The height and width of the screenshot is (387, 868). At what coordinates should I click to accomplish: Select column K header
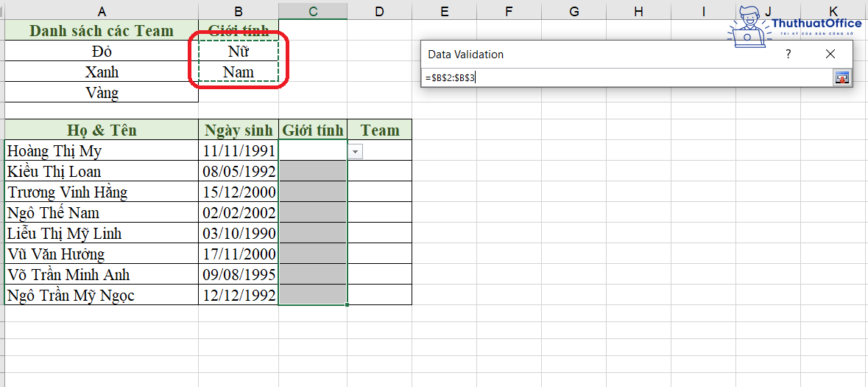click(833, 11)
